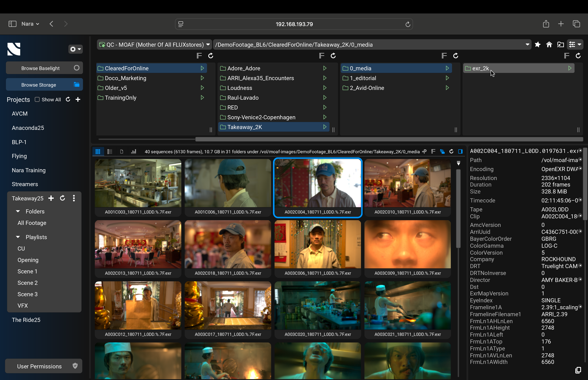
Task: Open the Scene 2 playlist
Action: click(28, 283)
